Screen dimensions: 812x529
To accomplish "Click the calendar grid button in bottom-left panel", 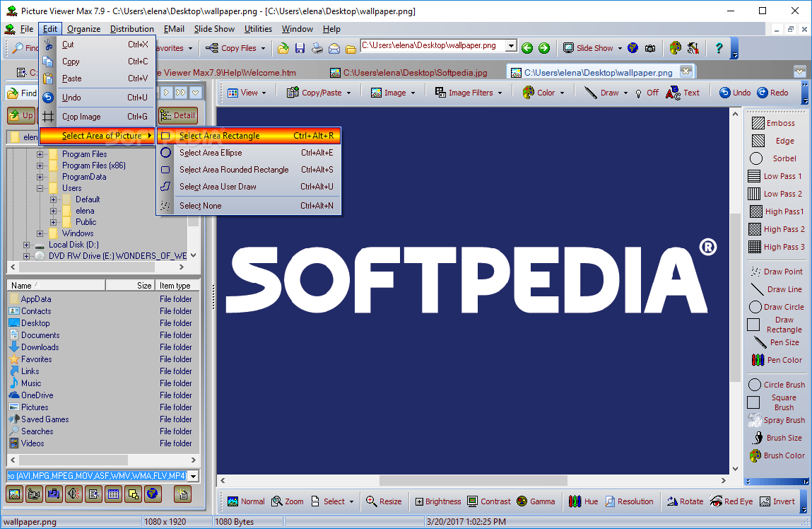I will pos(113,494).
